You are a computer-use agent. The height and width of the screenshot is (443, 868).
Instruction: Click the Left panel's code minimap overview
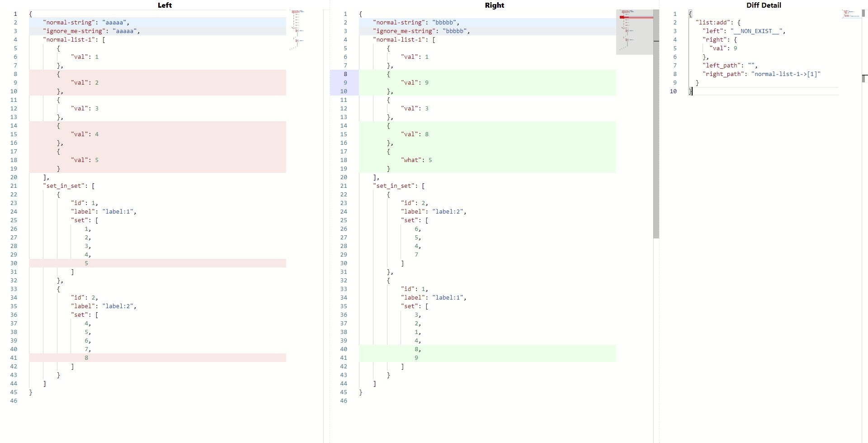[x=296, y=27]
